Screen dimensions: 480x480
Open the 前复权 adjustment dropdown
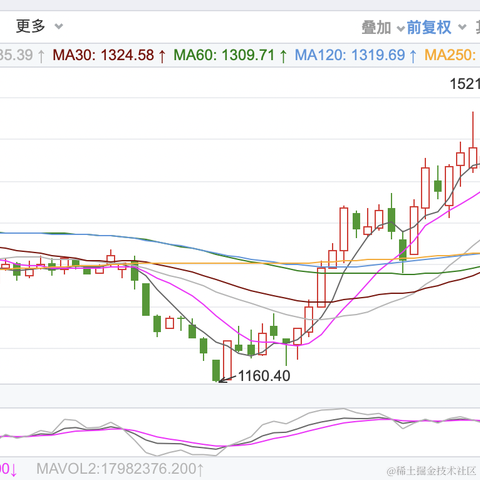pyautogui.click(x=436, y=27)
